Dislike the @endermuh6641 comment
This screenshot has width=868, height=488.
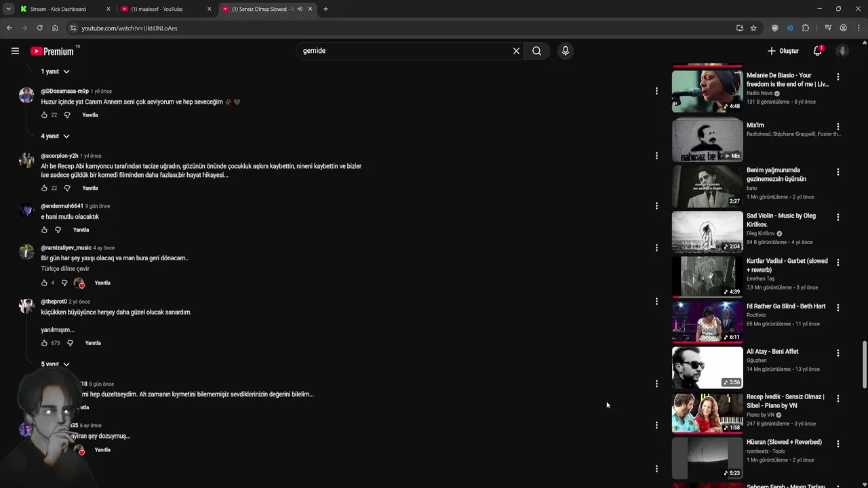point(58,230)
